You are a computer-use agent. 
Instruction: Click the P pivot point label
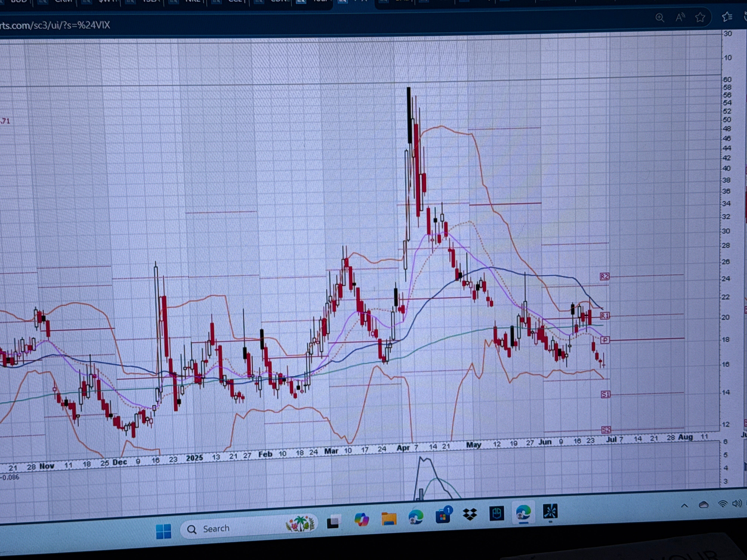click(605, 340)
